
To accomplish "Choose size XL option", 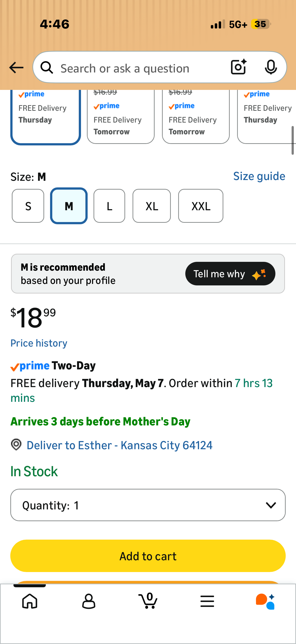I will (x=152, y=206).
